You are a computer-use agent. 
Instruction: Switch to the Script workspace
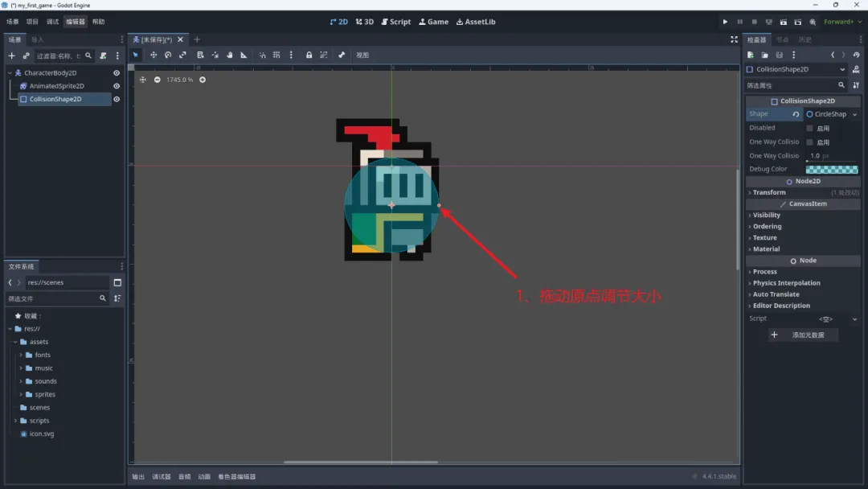[x=396, y=22]
